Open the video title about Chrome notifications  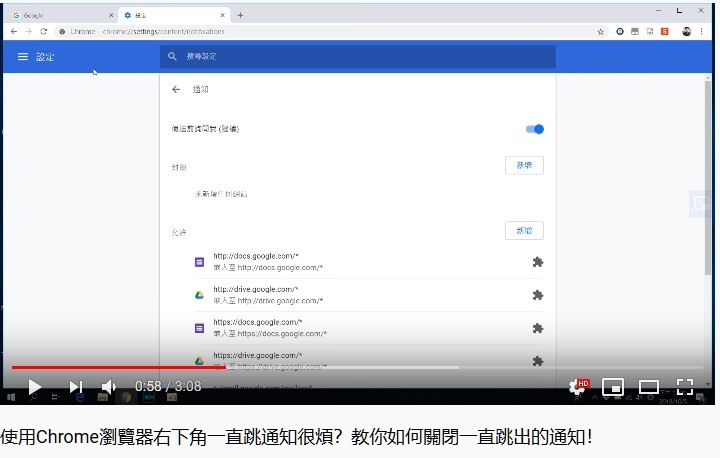(297, 437)
